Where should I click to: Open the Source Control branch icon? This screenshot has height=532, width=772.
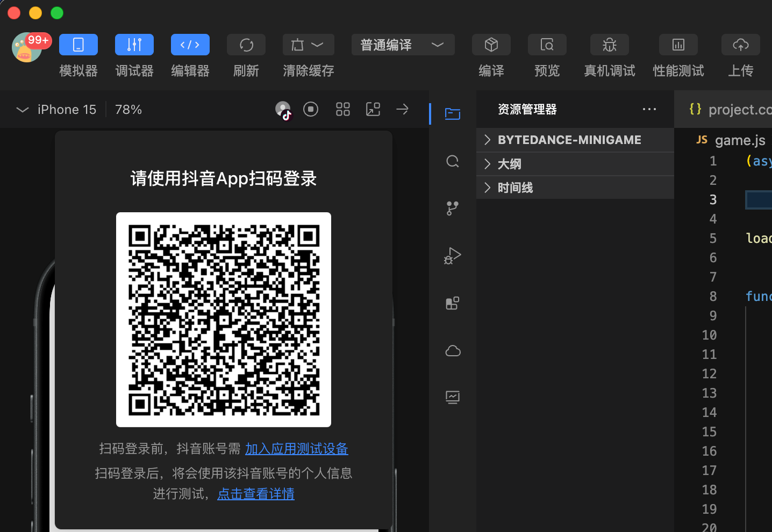453,209
